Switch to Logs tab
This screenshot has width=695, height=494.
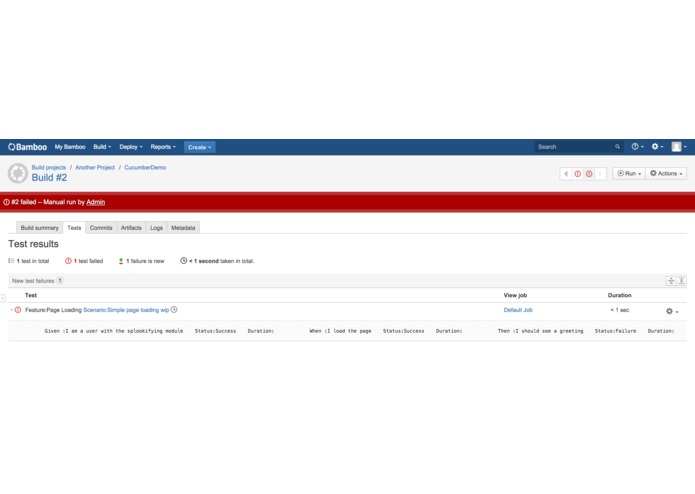[156, 228]
